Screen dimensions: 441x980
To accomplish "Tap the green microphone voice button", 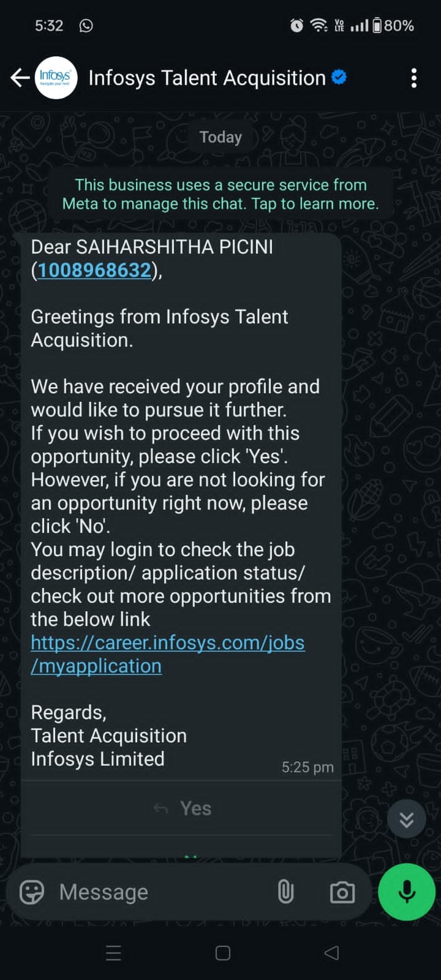I will pos(407,892).
